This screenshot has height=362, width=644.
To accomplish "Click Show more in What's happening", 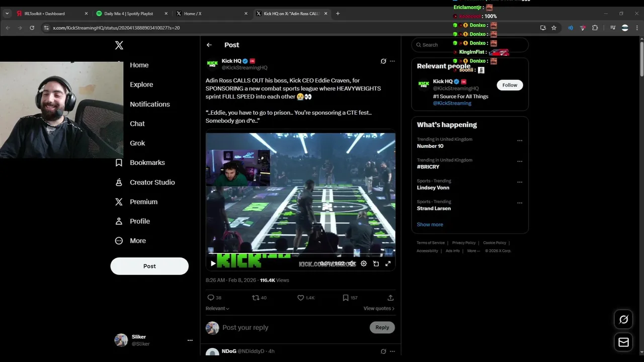I will tap(430, 224).
